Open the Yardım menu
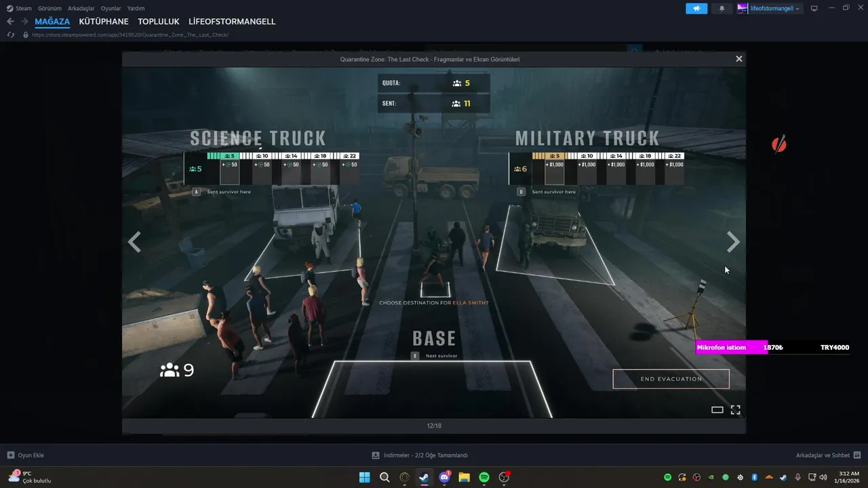 tap(136, 8)
